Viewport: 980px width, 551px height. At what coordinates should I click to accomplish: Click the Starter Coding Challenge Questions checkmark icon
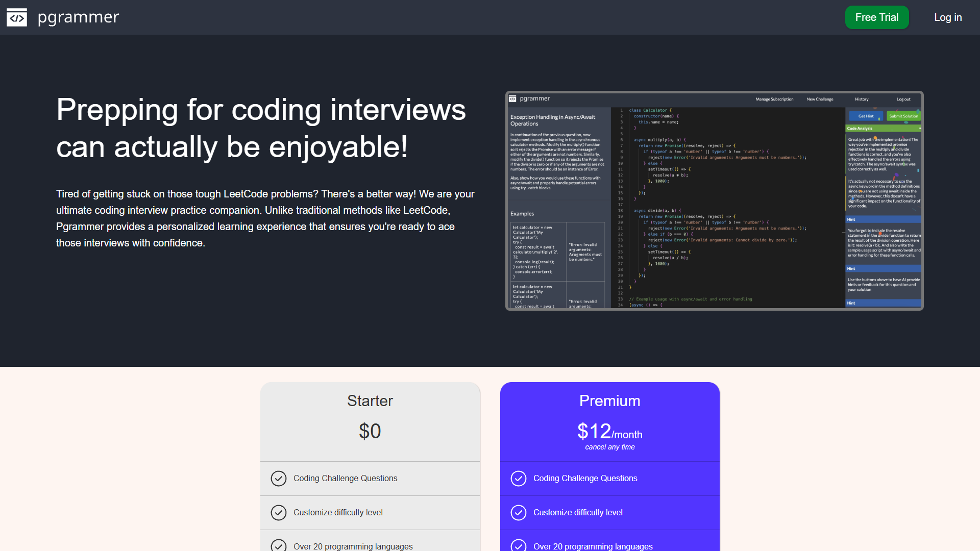278,479
